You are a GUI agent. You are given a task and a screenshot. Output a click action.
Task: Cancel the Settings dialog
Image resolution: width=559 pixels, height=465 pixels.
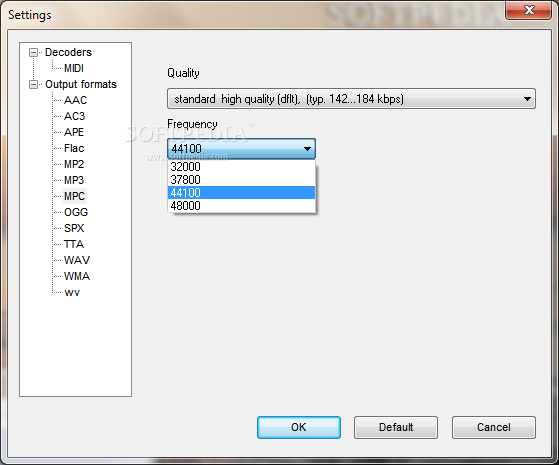pos(494,427)
